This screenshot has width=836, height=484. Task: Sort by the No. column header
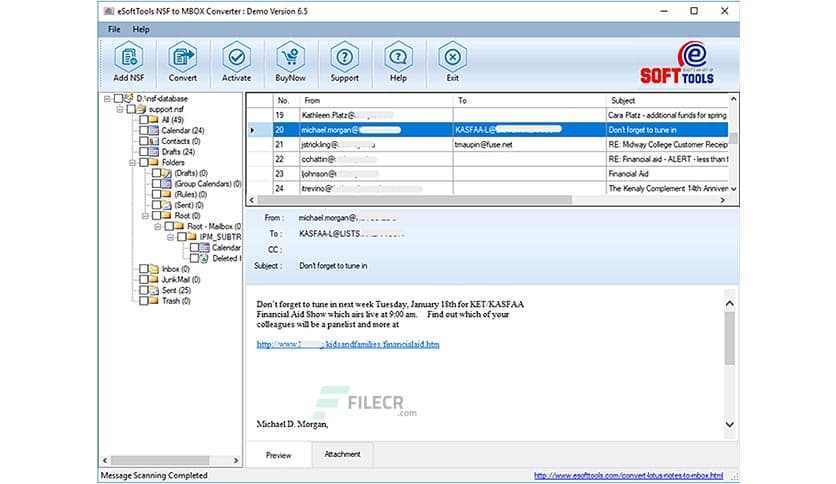[x=286, y=100]
